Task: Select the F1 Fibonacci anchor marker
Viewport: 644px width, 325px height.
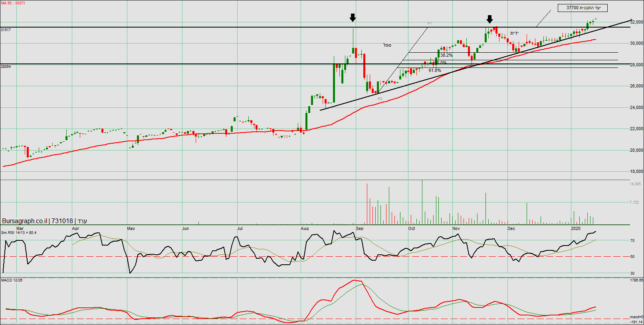Action: [430, 24]
